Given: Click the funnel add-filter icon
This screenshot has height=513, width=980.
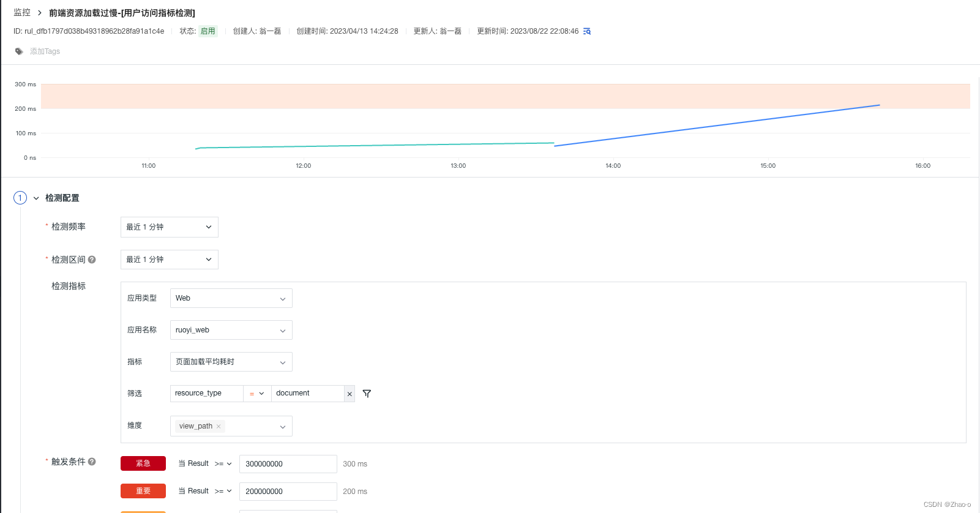Looking at the screenshot, I should point(367,394).
